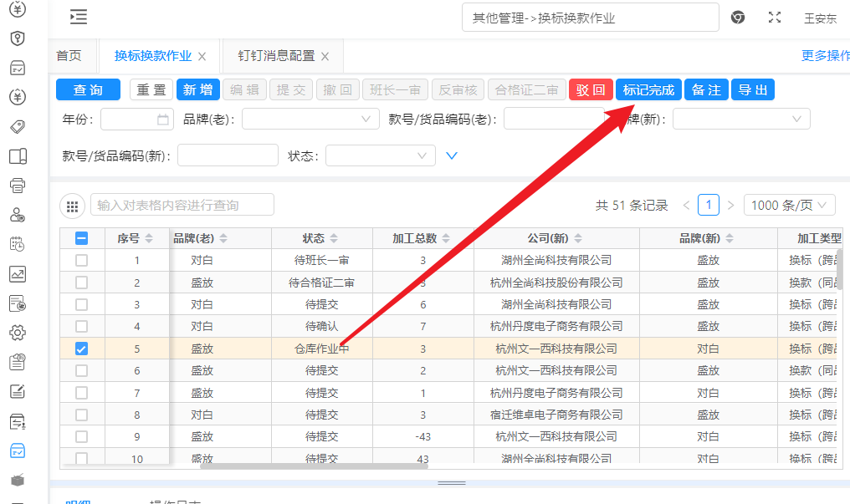Screen dimensions: 850x504
Task: Click the fullscreen toggle icon
Action: click(x=775, y=18)
